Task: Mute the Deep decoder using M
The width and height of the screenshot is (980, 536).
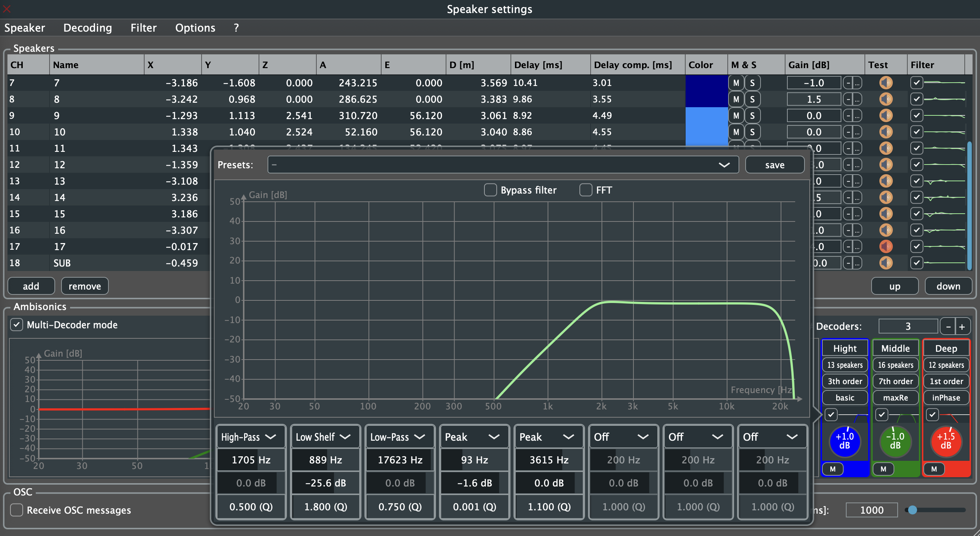Action: tap(933, 469)
